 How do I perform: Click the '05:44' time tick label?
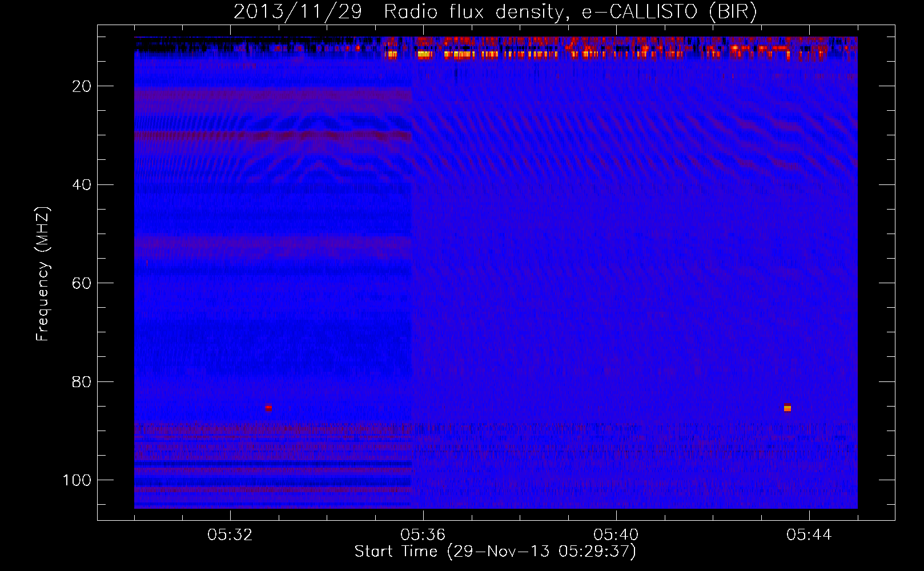click(x=809, y=535)
